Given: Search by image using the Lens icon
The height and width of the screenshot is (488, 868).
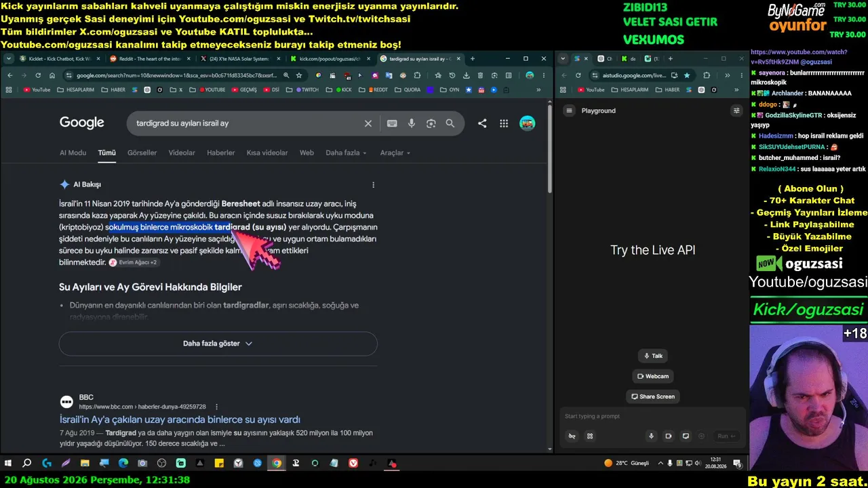Looking at the screenshot, I should tap(431, 123).
